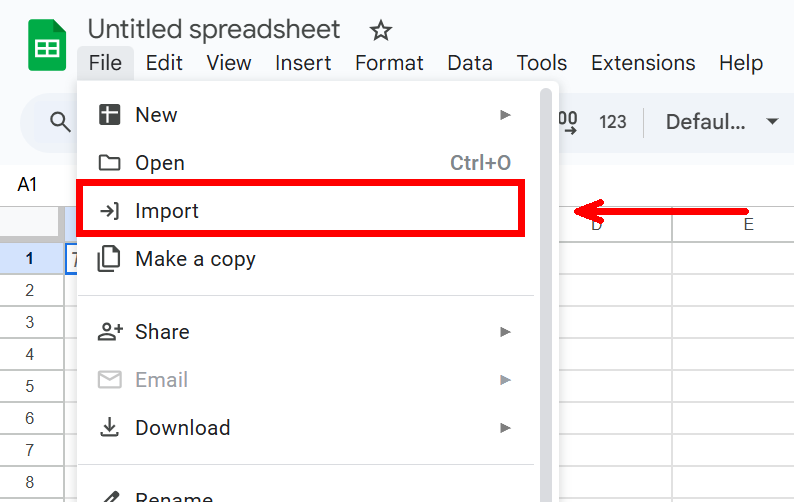The height and width of the screenshot is (502, 794).
Task: Click the search magnifier icon in toolbar
Action: point(61,122)
